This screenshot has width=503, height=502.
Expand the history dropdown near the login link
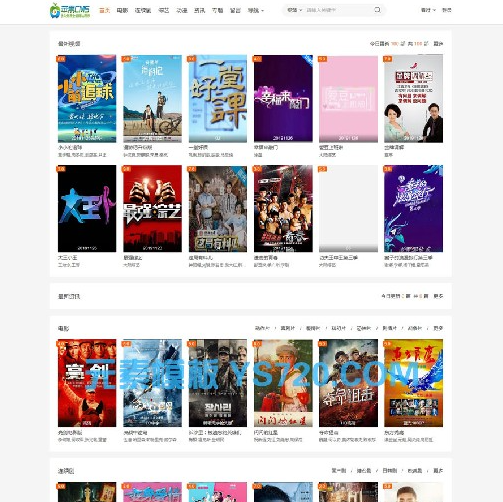tap(428, 10)
